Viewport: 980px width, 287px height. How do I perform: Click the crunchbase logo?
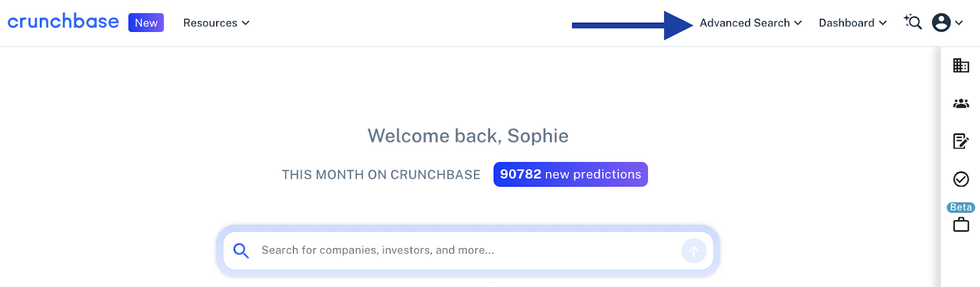coord(63,21)
